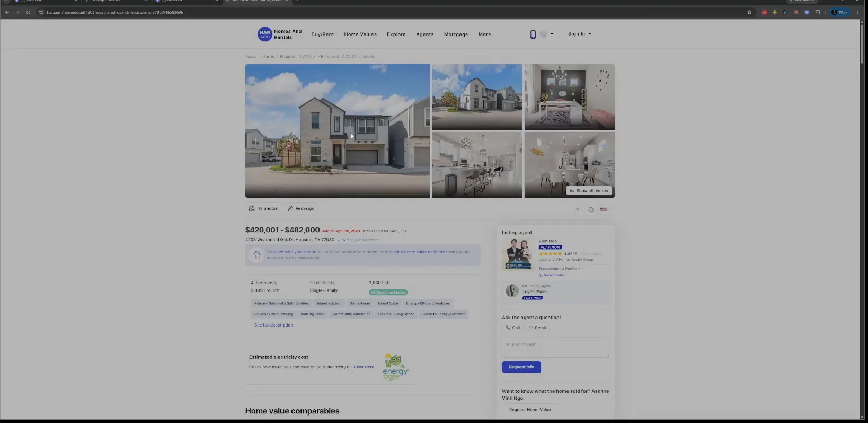Click co-listing agent Tuyen Pham's avatar

tap(512, 290)
